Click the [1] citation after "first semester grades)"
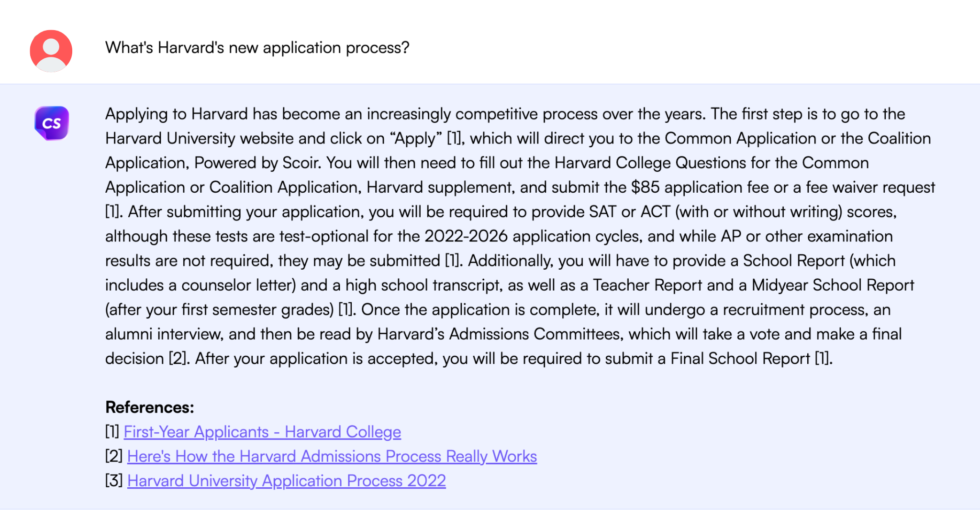The width and height of the screenshot is (980, 526). point(346,310)
